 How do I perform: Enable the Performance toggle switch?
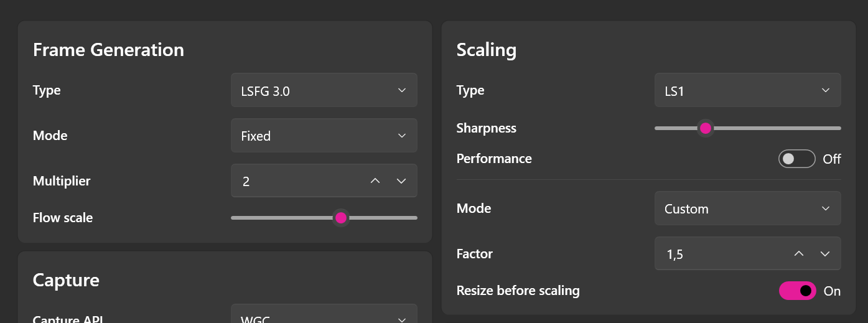(796, 159)
